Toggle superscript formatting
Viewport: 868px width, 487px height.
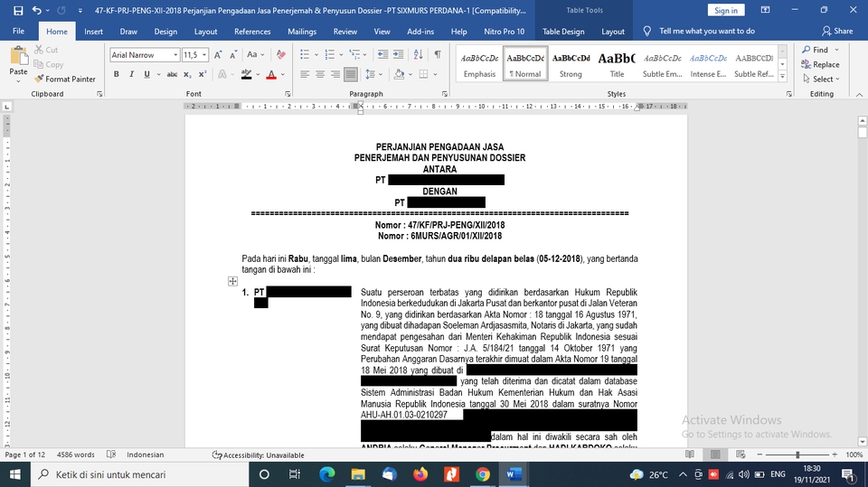(x=203, y=74)
